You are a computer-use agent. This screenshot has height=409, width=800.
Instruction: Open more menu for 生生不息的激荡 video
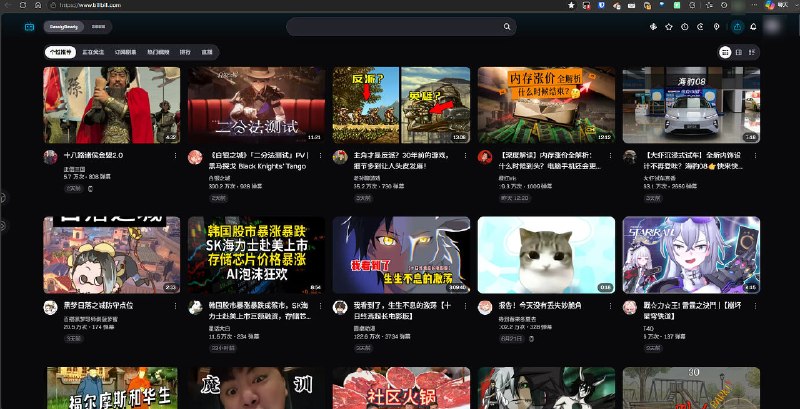click(465, 306)
